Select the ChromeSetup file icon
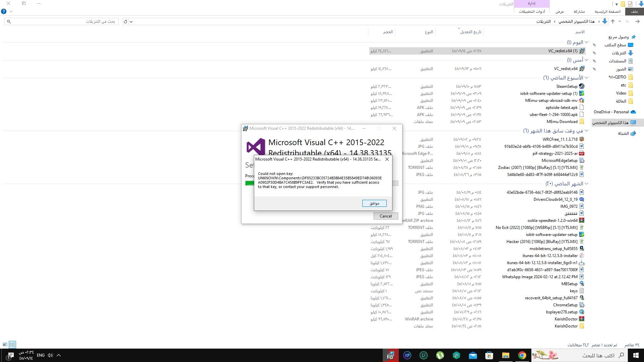644x362 pixels. (x=582, y=305)
